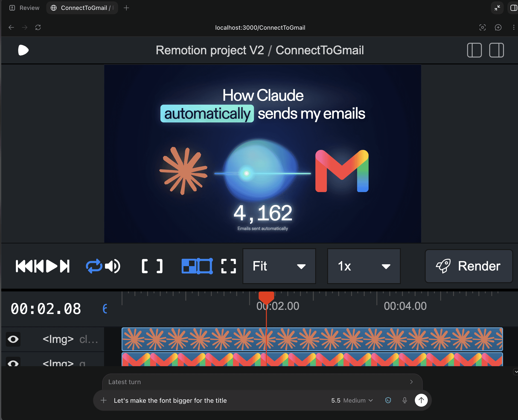Hide the second Img layer
The image size is (518, 420).
tap(13, 362)
